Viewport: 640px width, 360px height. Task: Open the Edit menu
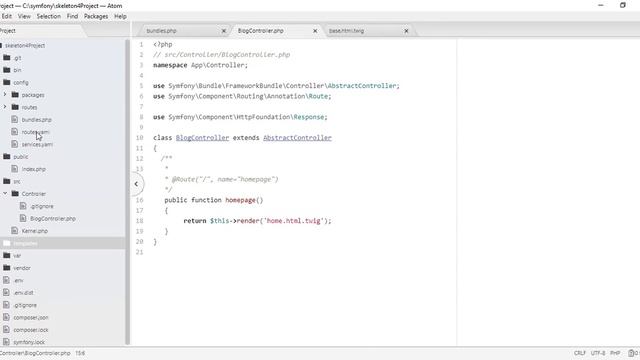click(7, 16)
